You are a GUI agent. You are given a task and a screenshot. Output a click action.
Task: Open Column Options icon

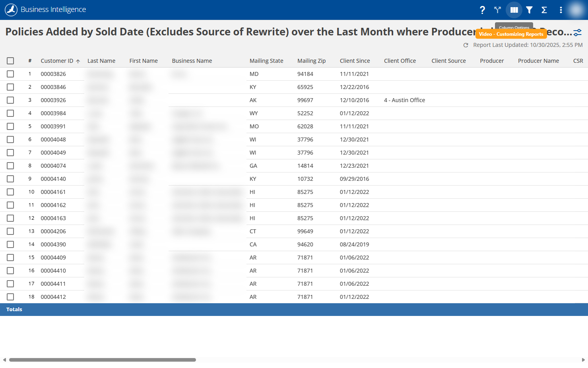514,10
